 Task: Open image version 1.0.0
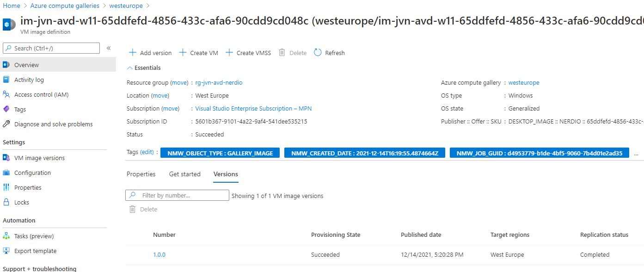(x=159, y=254)
